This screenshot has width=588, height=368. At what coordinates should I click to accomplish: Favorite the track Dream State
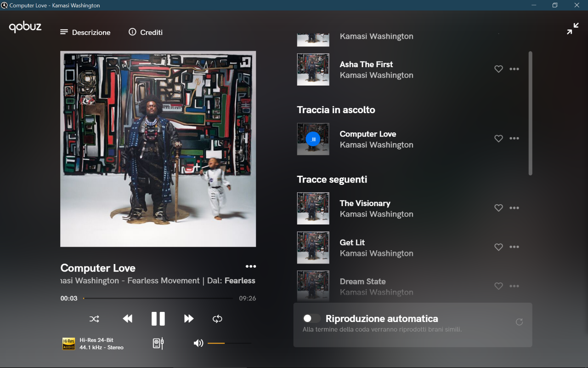(x=498, y=286)
